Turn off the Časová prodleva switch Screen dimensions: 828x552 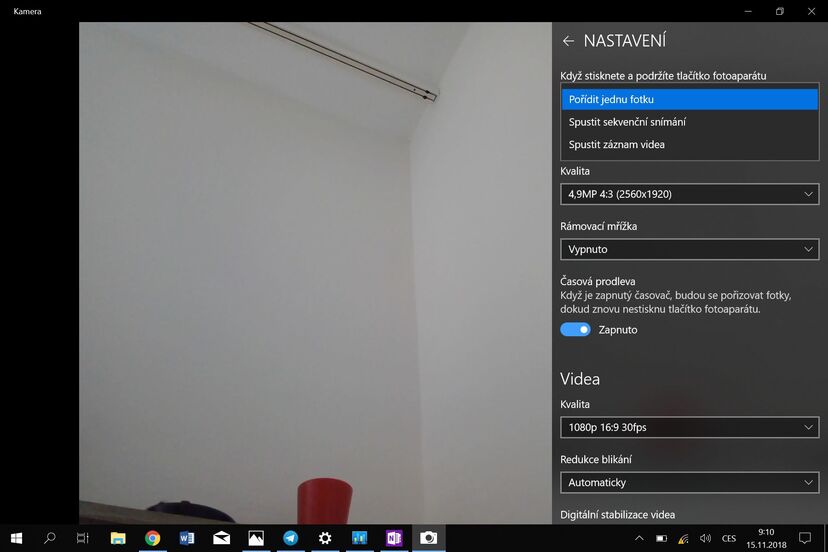click(x=575, y=330)
